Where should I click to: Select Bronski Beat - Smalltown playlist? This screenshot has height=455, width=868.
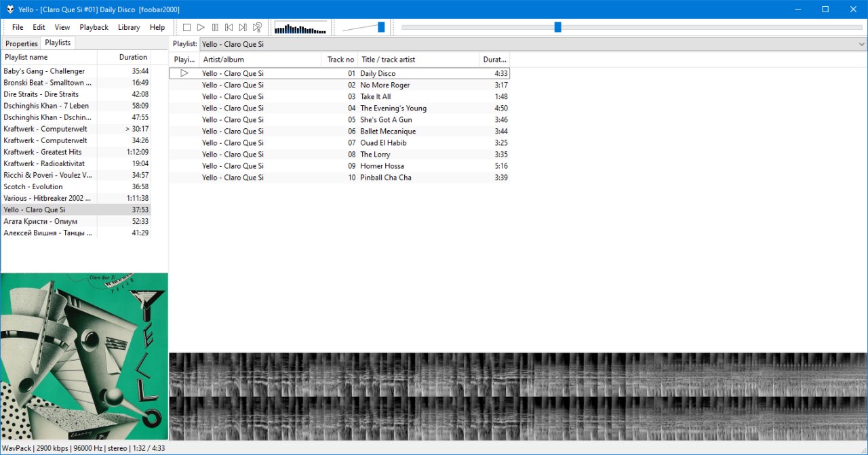coord(76,83)
